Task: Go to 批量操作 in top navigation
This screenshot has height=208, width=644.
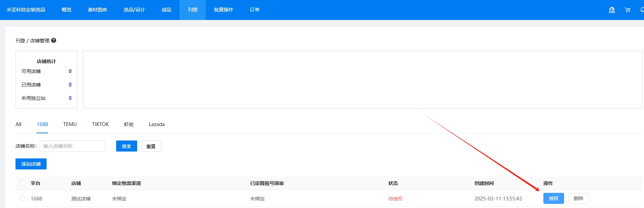Action: pyautogui.click(x=224, y=10)
